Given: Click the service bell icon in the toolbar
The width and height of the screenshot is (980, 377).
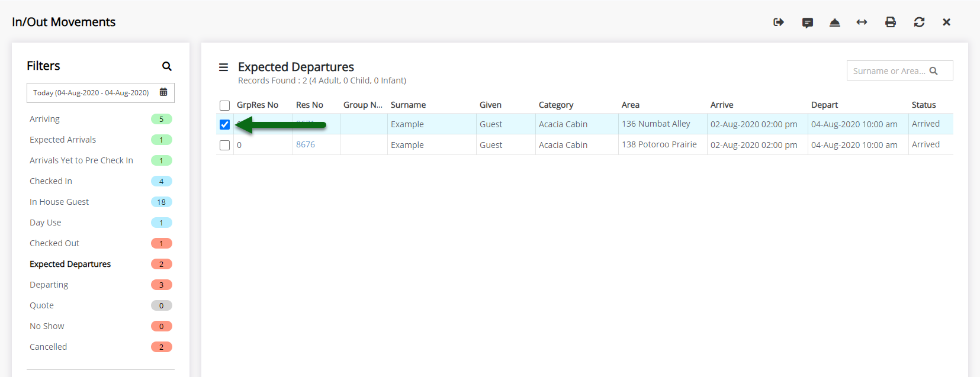Looking at the screenshot, I should (x=835, y=22).
